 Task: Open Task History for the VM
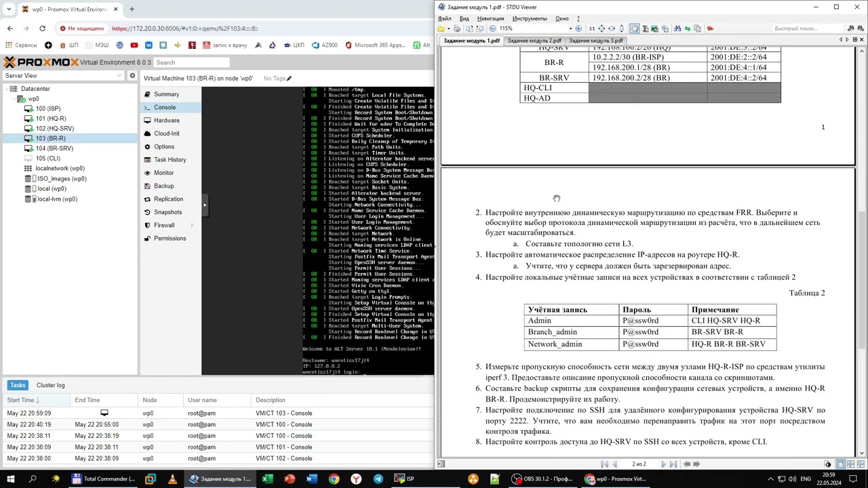point(171,160)
